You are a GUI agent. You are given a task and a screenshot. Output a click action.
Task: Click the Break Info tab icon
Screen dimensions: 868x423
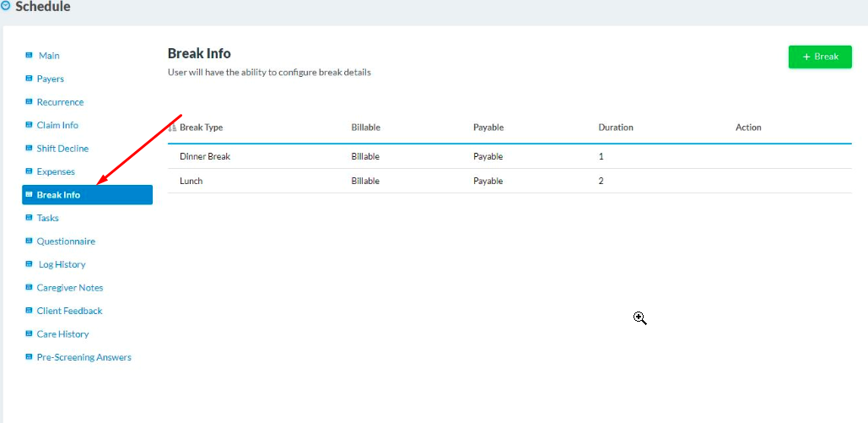(30, 195)
